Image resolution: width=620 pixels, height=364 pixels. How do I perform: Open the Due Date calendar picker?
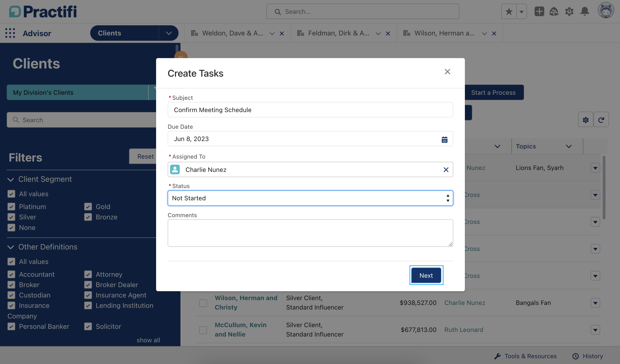444,139
